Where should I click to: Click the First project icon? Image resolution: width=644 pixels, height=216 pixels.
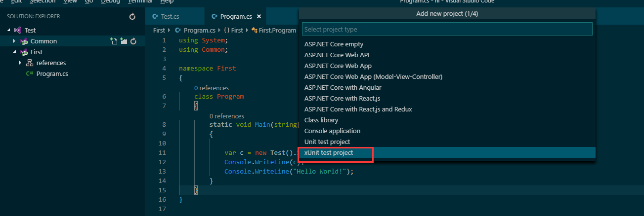tap(24, 52)
